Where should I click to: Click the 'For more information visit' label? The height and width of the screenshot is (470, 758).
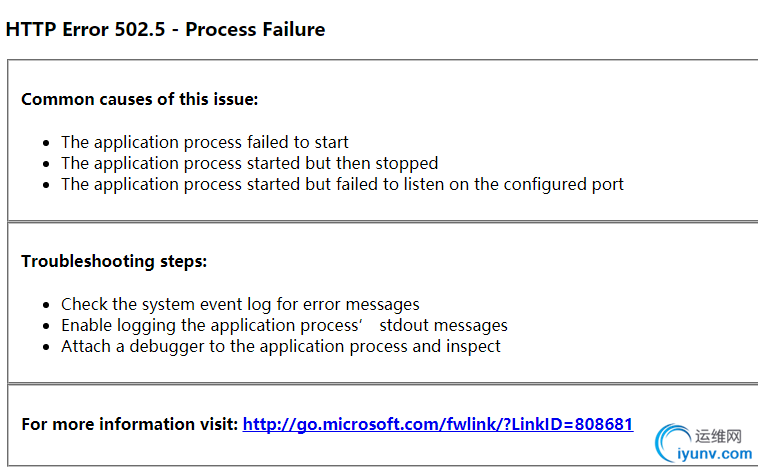click(130, 424)
